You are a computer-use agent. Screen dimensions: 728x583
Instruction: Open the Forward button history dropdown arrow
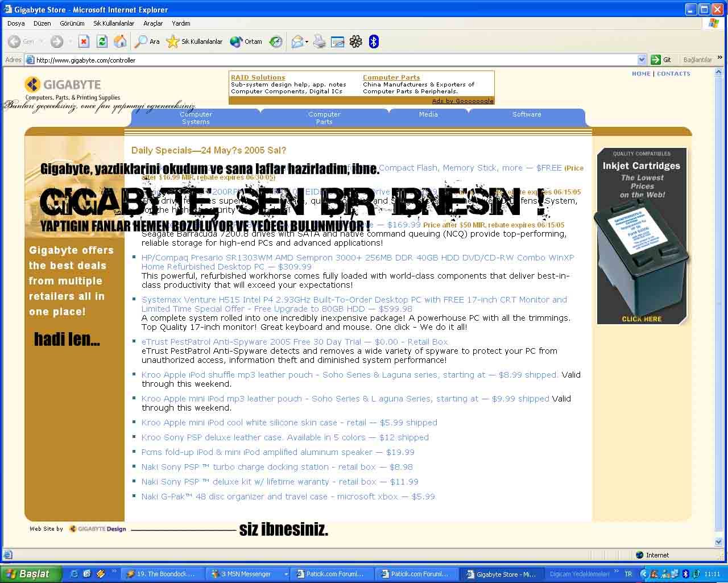coord(70,42)
